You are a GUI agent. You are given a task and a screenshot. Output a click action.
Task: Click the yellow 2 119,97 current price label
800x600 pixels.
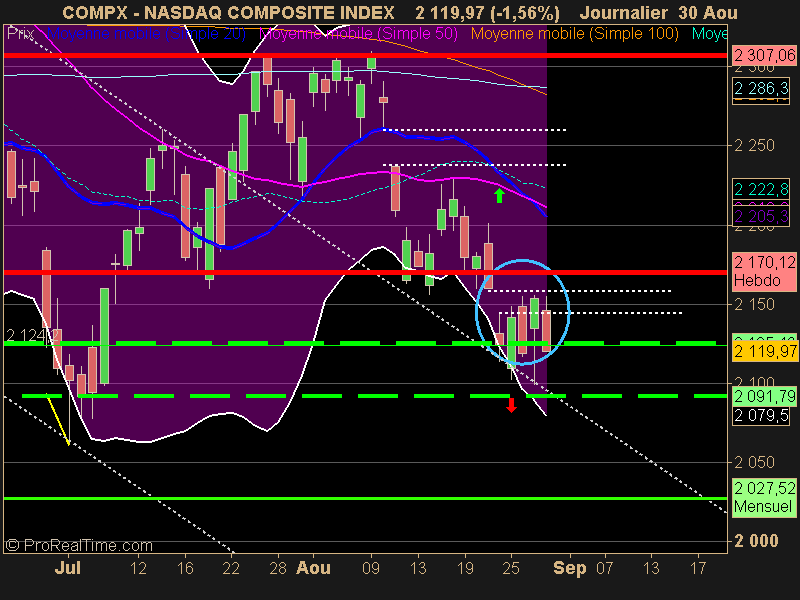[x=765, y=351]
